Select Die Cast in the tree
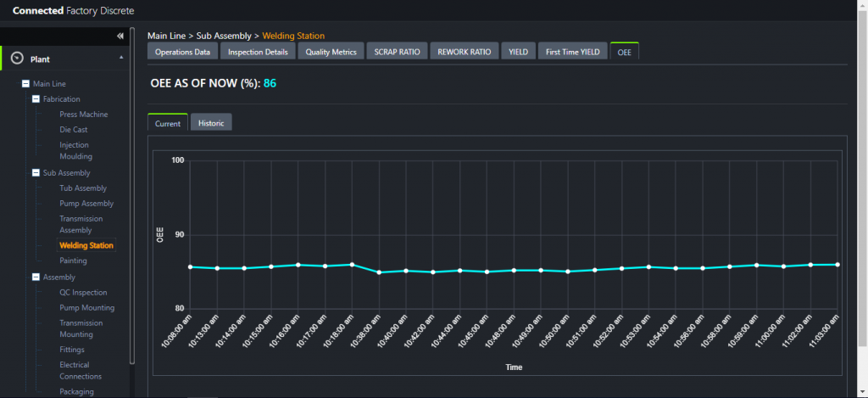This screenshot has width=868, height=398. 73,130
